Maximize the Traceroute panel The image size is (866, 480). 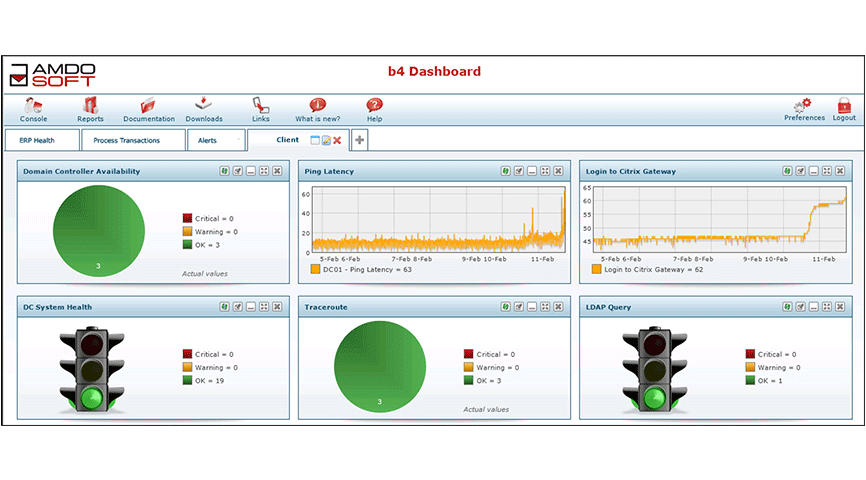point(545,307)
